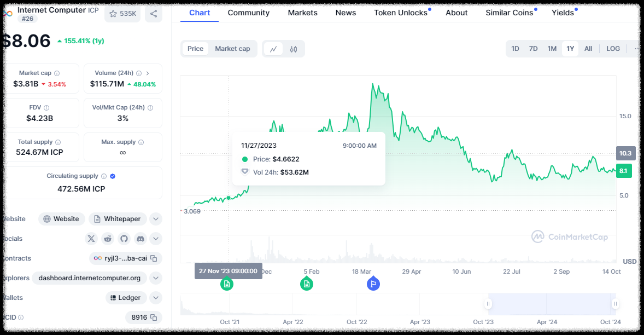Open Market cap info tooltip icon

click(57, 73)
